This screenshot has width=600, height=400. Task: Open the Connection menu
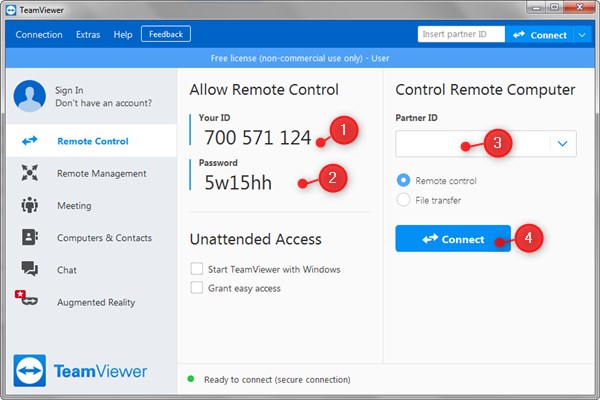[39, 34]
